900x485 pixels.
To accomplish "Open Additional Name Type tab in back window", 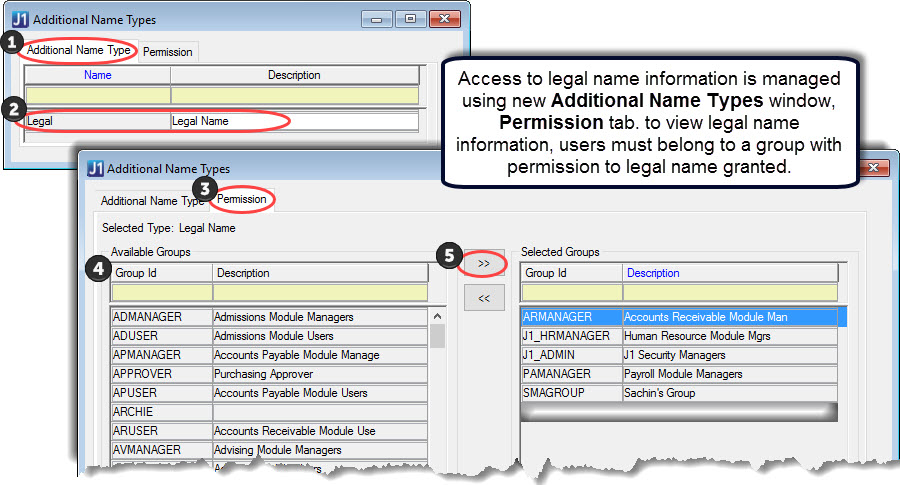I will tap(79, 51).
